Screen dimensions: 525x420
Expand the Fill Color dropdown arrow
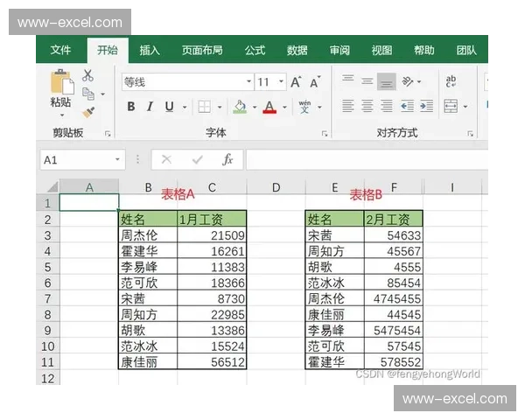point(255,107)
